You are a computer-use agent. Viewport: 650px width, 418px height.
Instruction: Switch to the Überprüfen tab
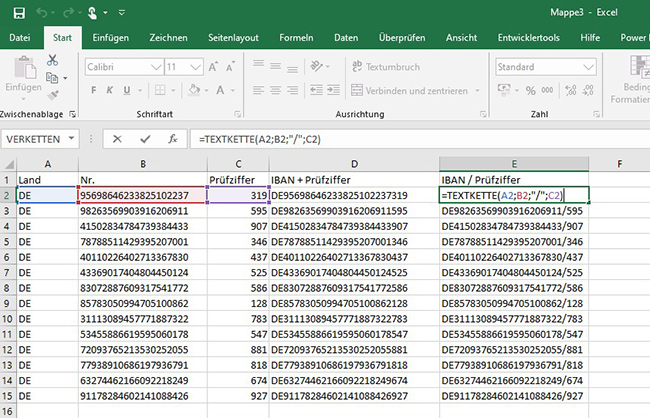[402, 38]
